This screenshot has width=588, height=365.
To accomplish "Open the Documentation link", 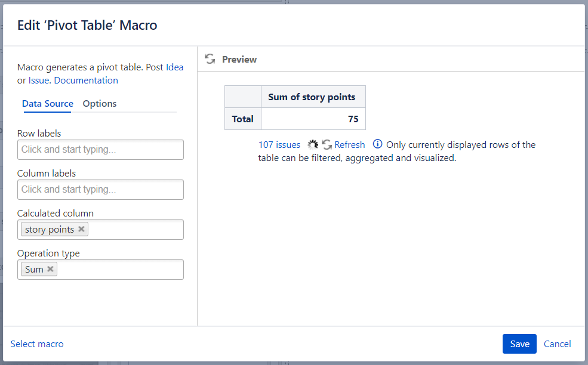I will tap(86, 80).
